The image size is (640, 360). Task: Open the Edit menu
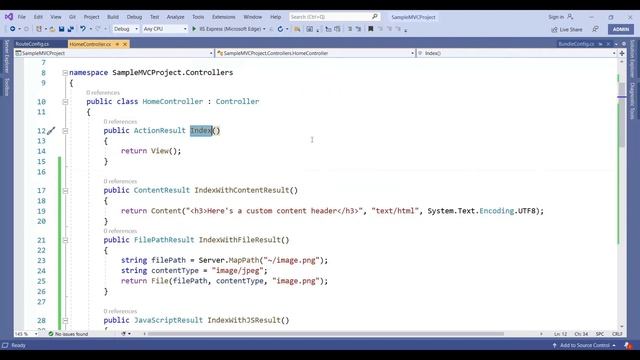pyautogui.click(x=38, y=17)
